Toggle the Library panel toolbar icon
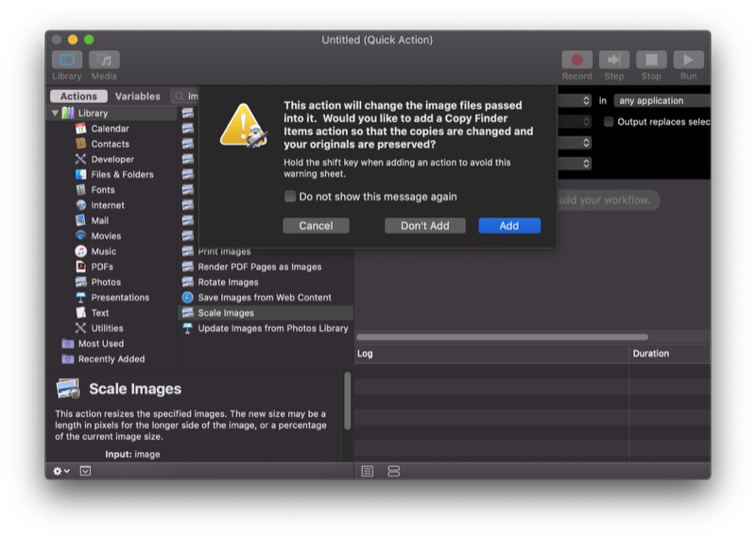756x539 pixels. coord(66,60)
